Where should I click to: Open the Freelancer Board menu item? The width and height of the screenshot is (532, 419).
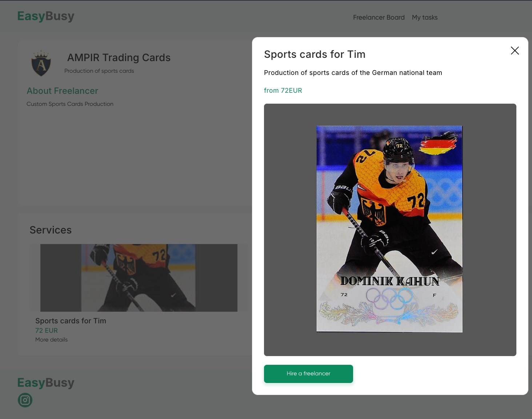tap(379, 17)
